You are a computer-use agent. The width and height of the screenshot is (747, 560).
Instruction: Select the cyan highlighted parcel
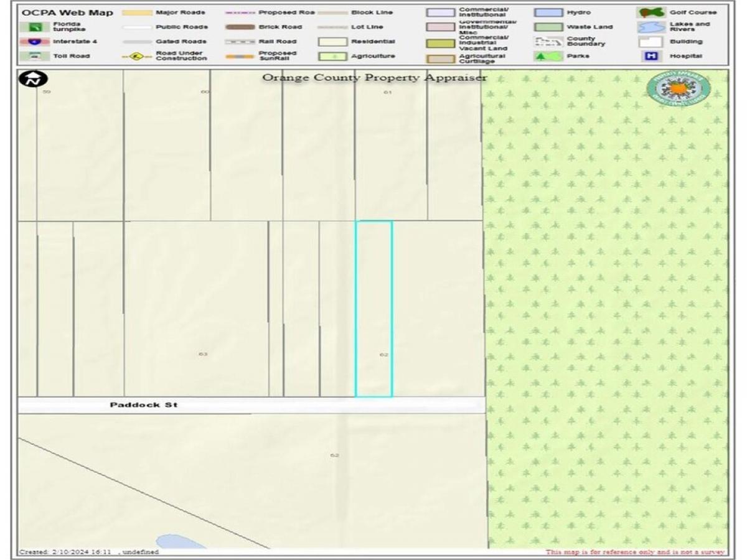coord(374,309)
